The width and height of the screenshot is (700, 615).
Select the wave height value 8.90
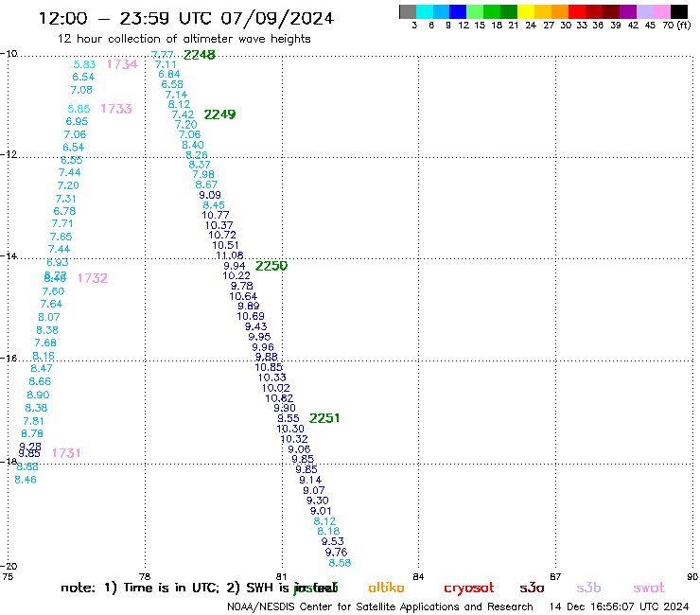(38, 395)
